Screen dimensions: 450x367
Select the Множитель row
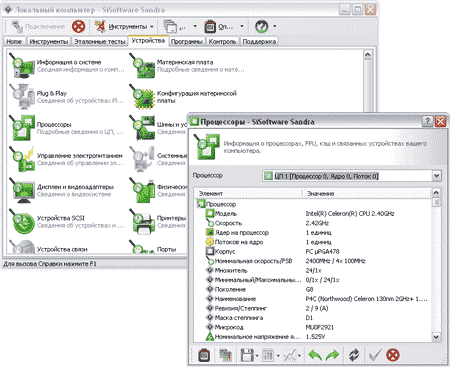pyautogui.click(x=313, y=270)
